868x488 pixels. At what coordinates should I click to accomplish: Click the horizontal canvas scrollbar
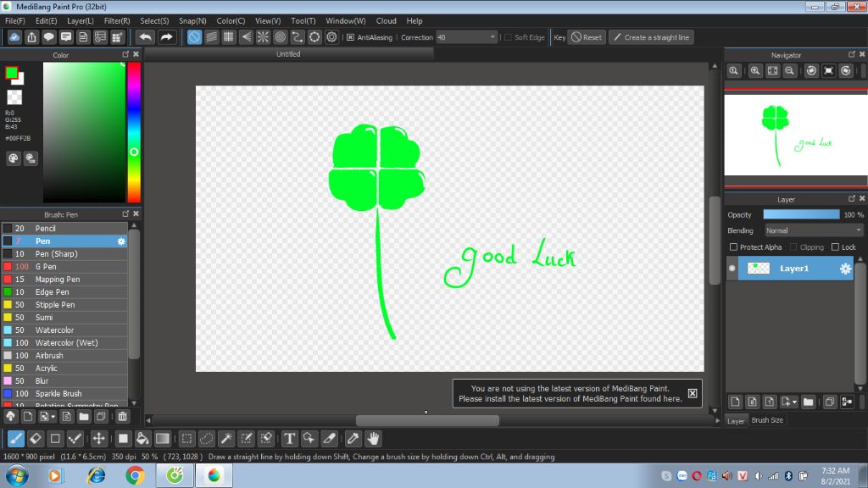click(x=427, y=421)
